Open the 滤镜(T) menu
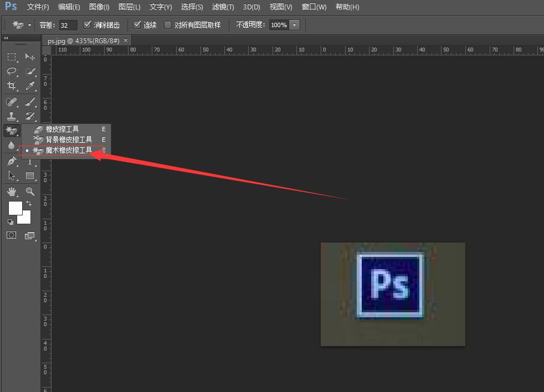Image resolution: width=544 pixels, height=392 pixels. [223, 7]
